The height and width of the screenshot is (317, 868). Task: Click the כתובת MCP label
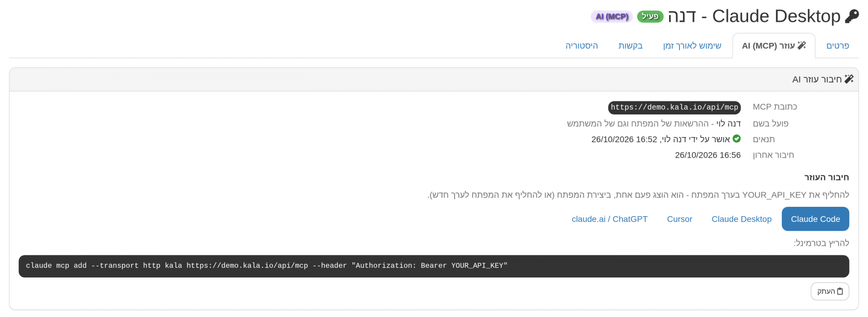774,107
